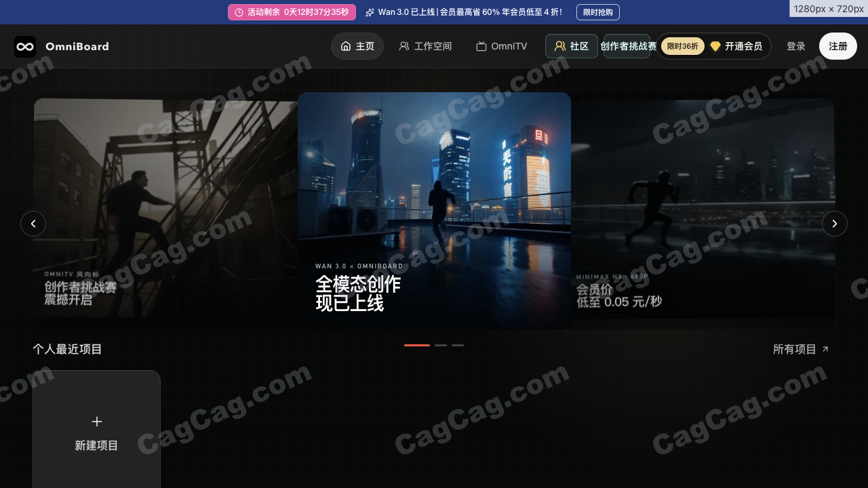Select the third carousel indicator
This screenshot has width=868, height=488.
coord(458,345)
